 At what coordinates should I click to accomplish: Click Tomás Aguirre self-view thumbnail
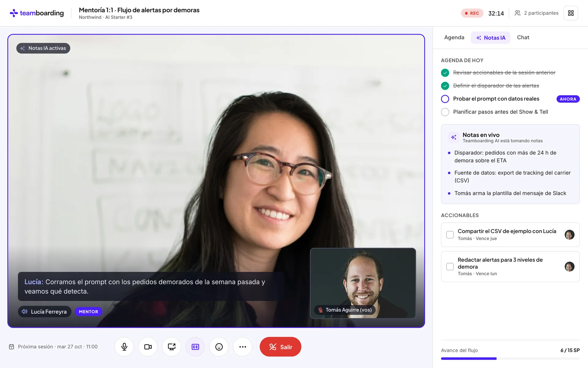coord(363,283)
